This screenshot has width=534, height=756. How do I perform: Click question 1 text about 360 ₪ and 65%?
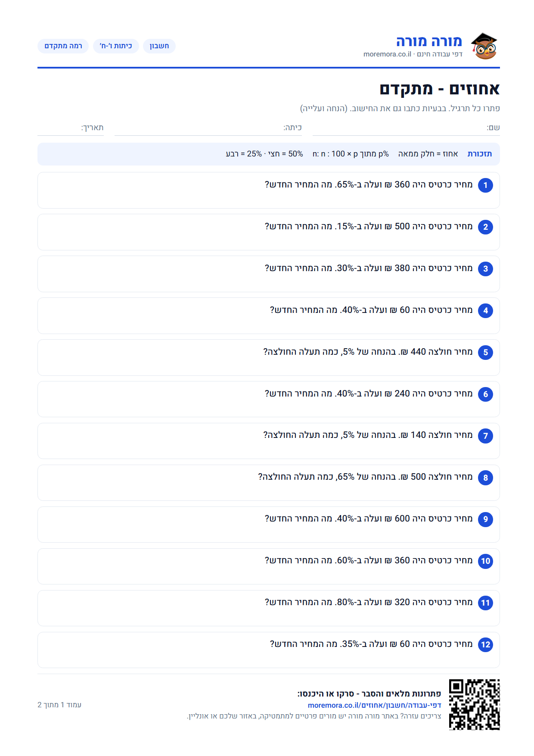click(369, 185)
